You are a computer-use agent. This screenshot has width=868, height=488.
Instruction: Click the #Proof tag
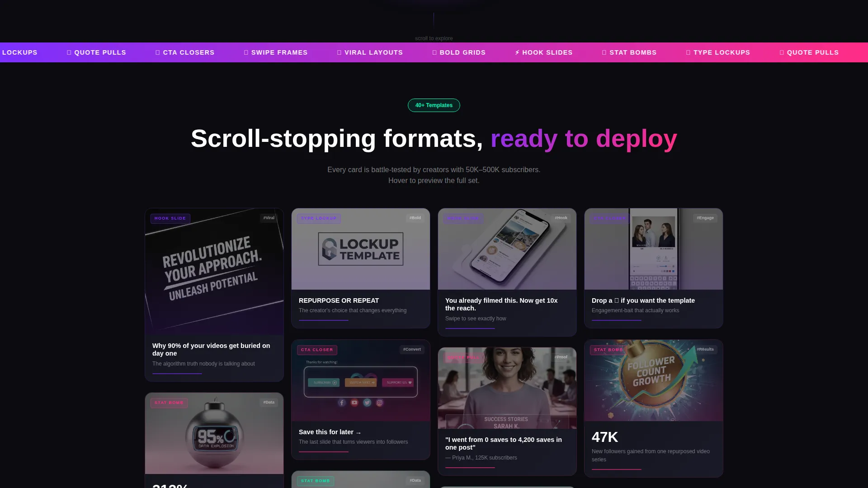click(x=561, y=357)
